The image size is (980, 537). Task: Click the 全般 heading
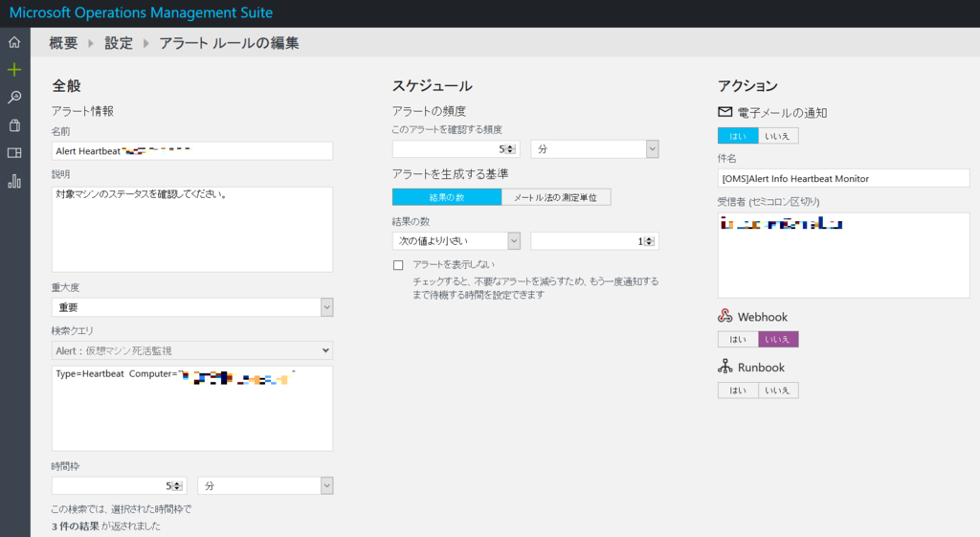(x=66, y=85)
